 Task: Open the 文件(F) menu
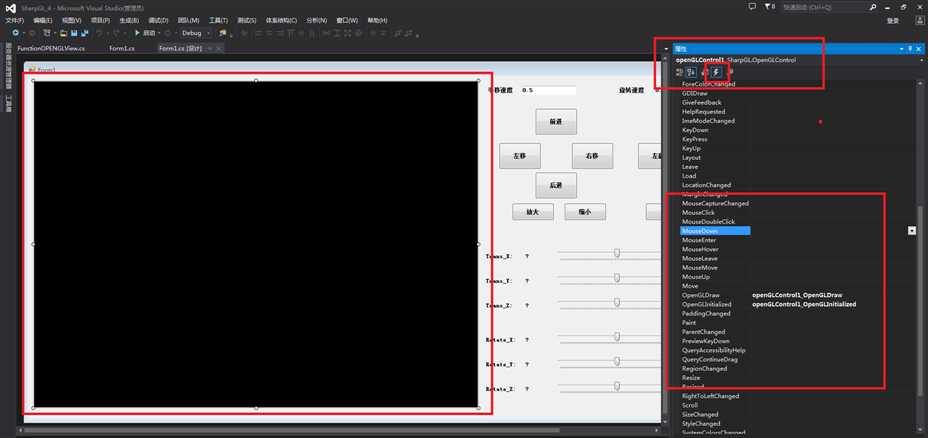click(15, 21)
